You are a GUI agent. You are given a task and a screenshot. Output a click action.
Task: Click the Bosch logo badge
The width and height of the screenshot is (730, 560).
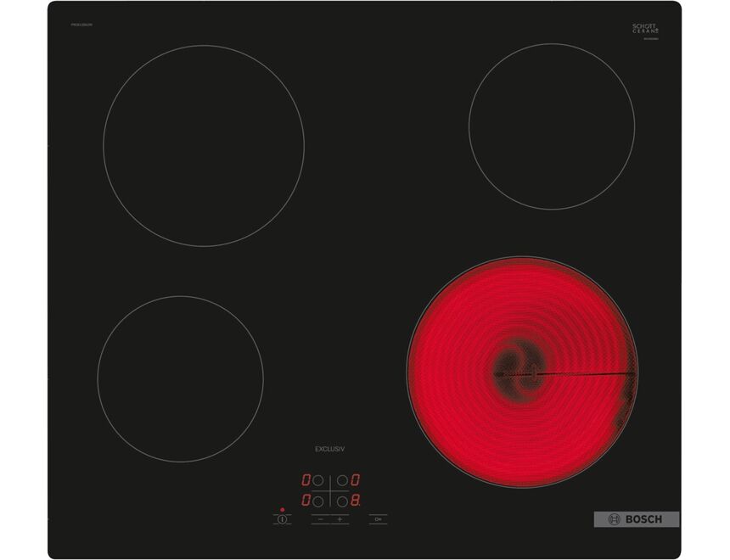point(637,518)
